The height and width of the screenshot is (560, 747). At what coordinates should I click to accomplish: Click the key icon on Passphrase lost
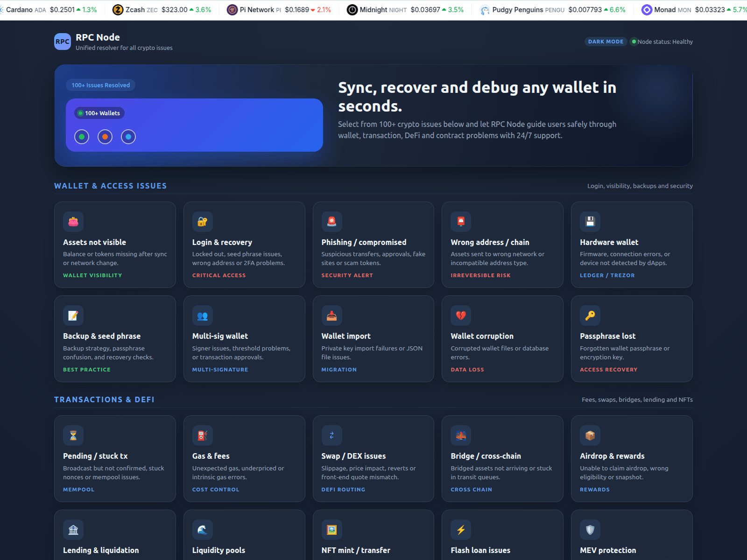click(590, 316)
